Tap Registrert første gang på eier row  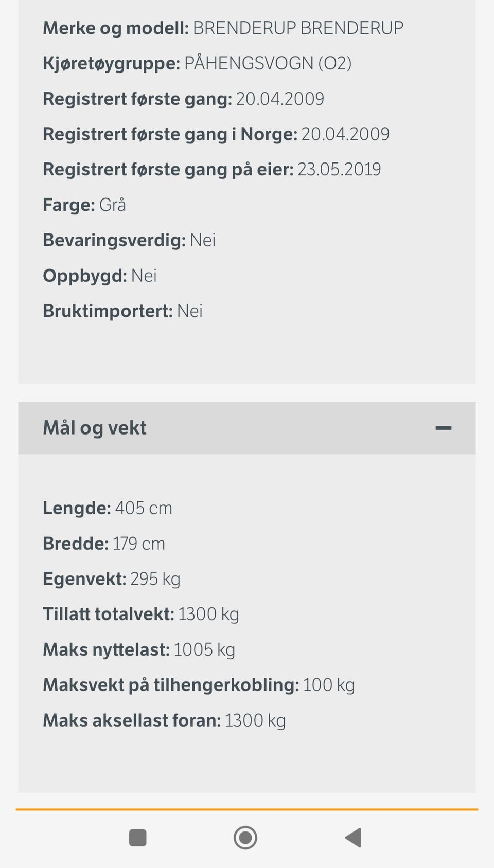[x=211, y=169]
